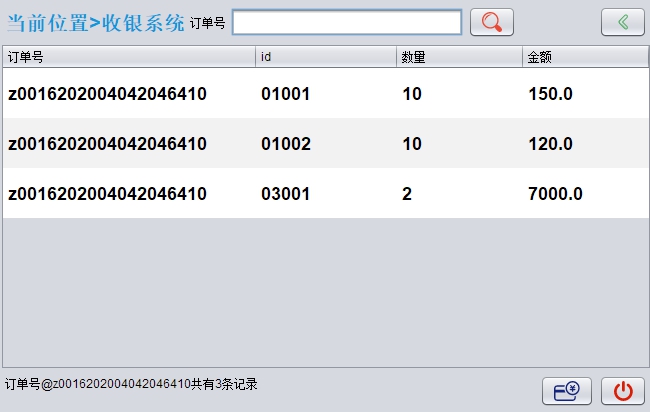Screen dimensions: 650x412
Task: Open the payment card checkout button
Action: [x=567, y=391]
